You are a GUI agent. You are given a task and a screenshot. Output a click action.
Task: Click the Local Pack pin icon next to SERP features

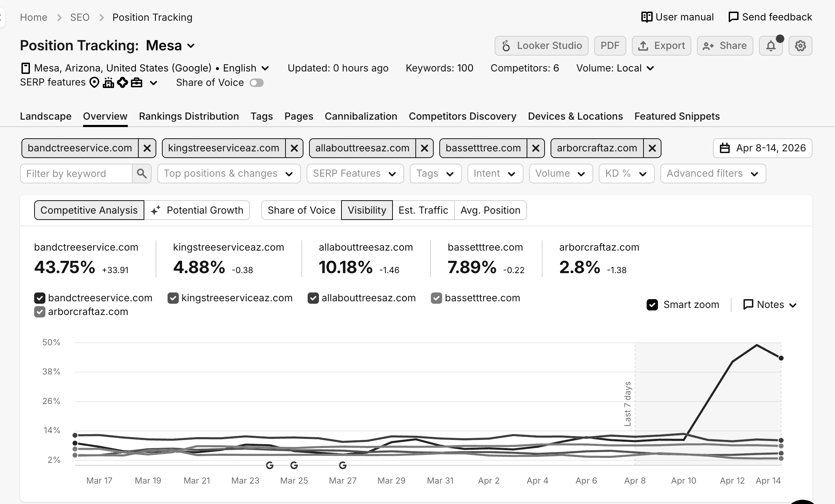click(94, 82)
